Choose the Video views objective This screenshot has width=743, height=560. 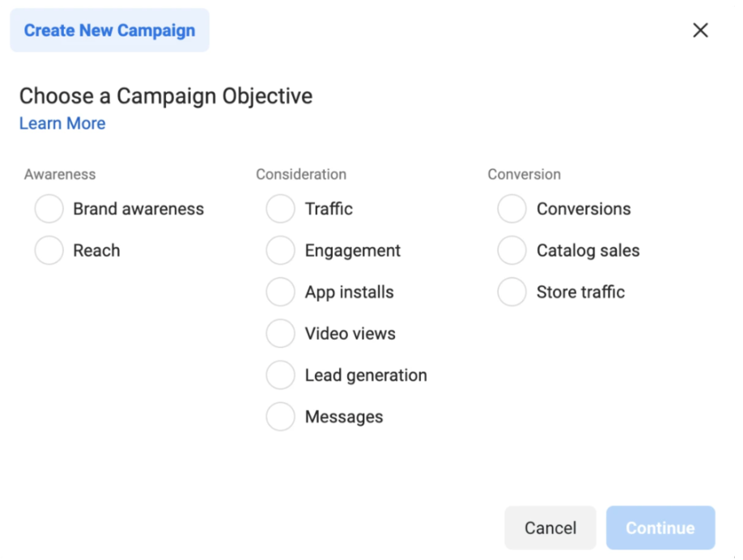(x=281, y=333)
